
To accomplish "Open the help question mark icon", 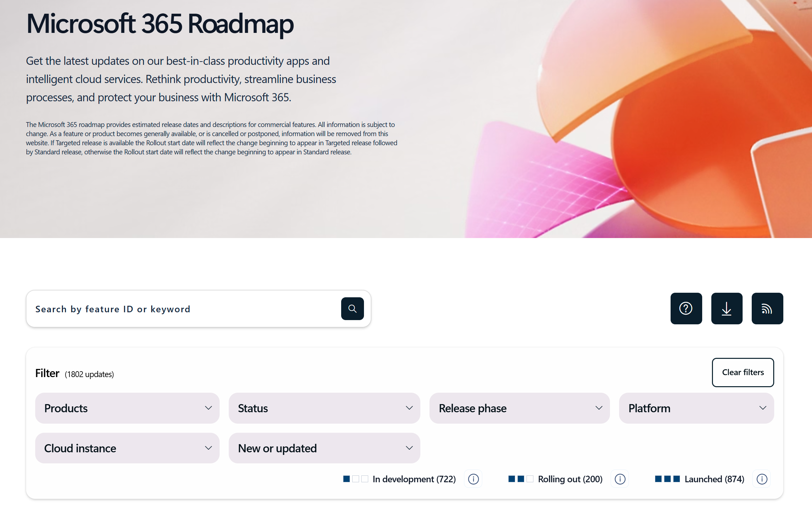I will (686, 308).
